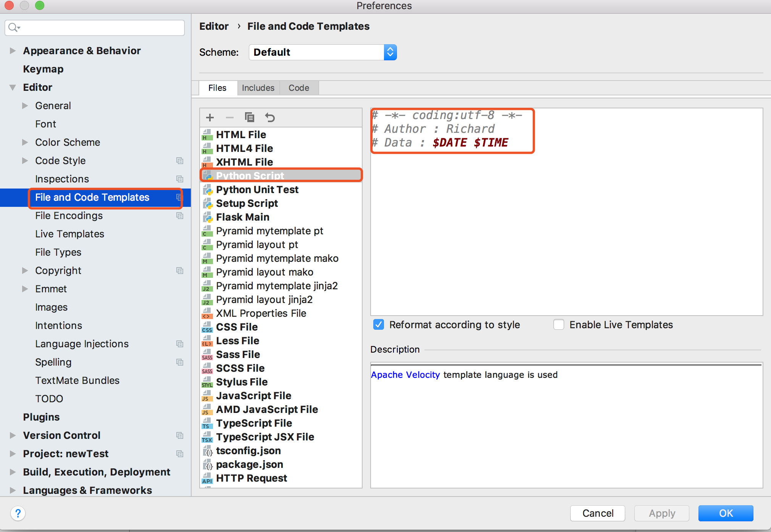Click the CSS File template icon
This screenshot has height=532, width=771.
pyautogui.click(x=207, y=327)
